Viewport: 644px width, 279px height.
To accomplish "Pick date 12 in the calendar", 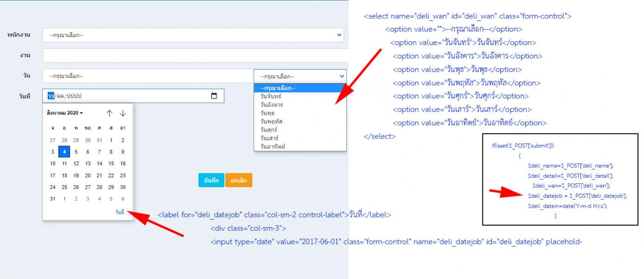I will click(76, 164).
